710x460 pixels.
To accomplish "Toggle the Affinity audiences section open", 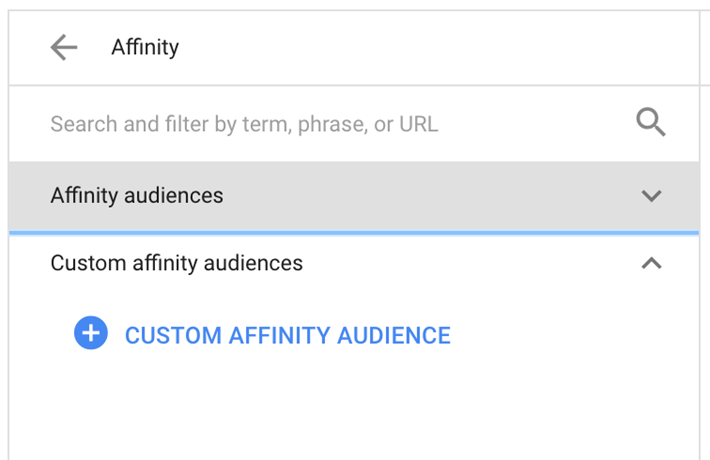I will (651, 196).
